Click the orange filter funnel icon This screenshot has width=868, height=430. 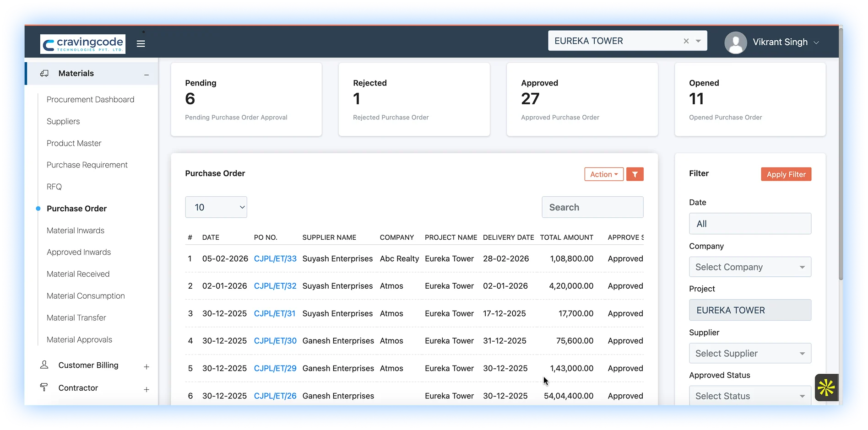635,174
